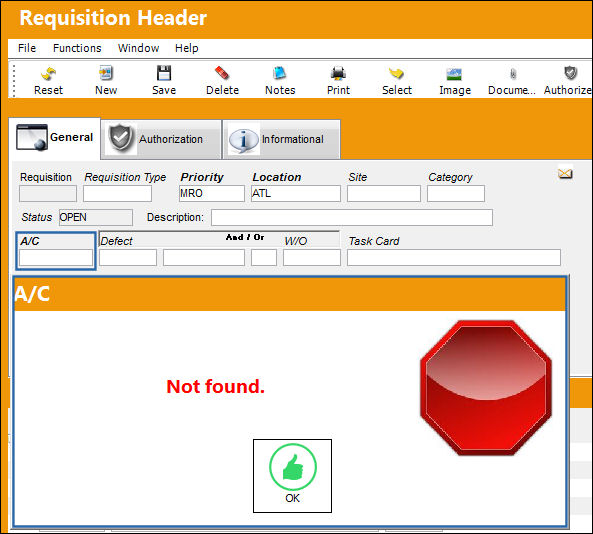Open the Image toolbar icon
Viewport: 593px width, 534px height.
coord(454,74)
